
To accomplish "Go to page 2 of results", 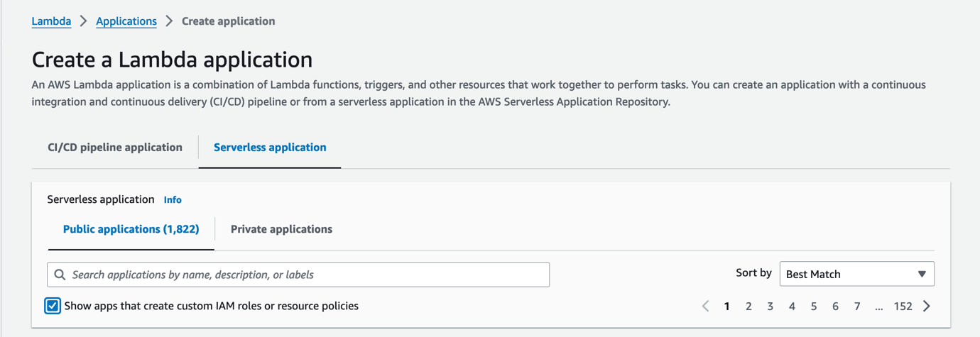I will click(748, 306).
